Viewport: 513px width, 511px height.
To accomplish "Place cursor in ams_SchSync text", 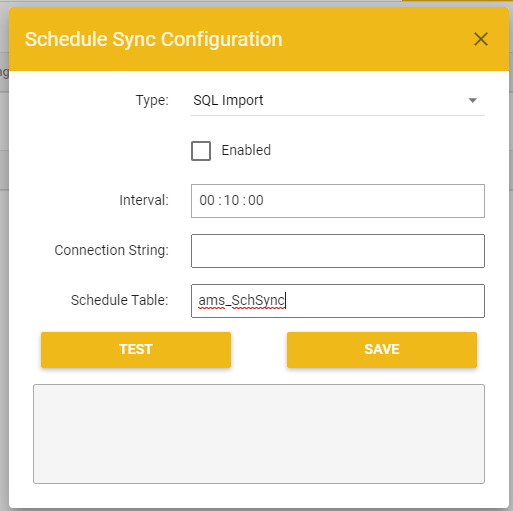I will [x=242, y=300].
